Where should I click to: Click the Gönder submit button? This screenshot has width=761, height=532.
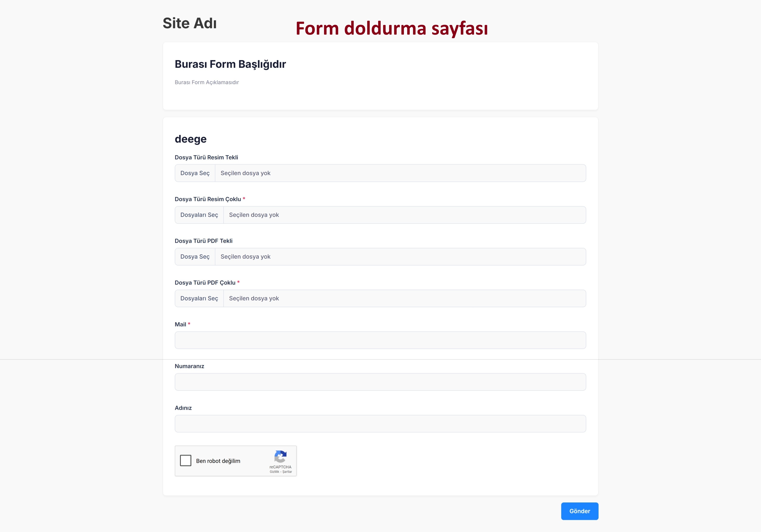[x=580, y=511]
